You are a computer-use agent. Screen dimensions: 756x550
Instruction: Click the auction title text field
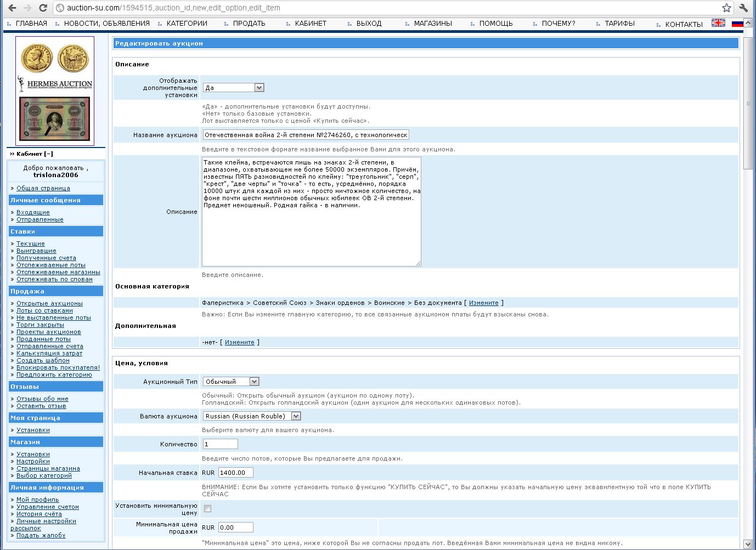(306, 135)
